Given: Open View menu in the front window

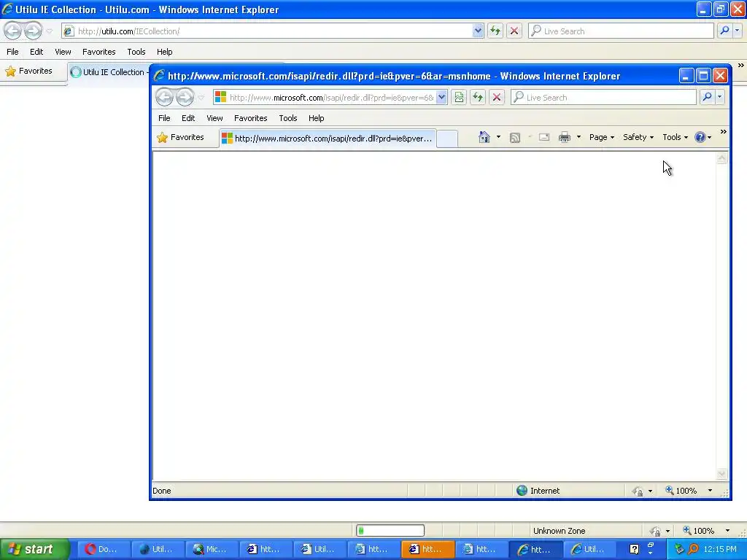Looking at the screenshot, I should [214, 118].
